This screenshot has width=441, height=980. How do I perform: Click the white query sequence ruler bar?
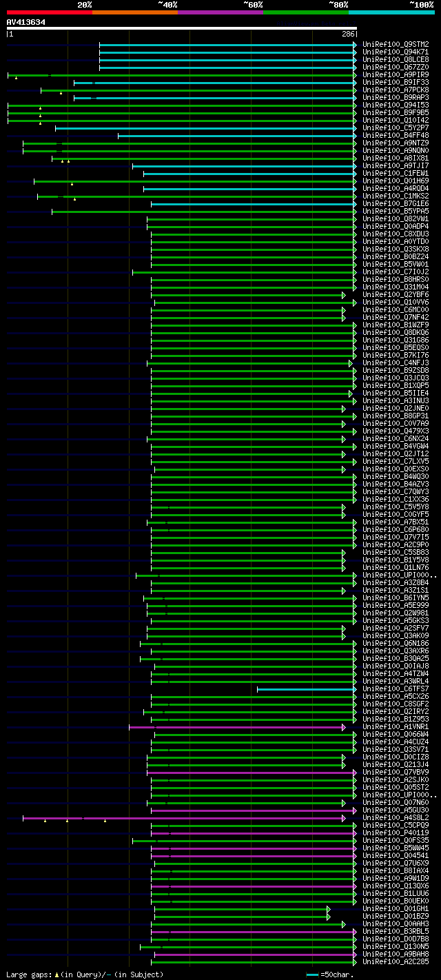coord(182,28)
